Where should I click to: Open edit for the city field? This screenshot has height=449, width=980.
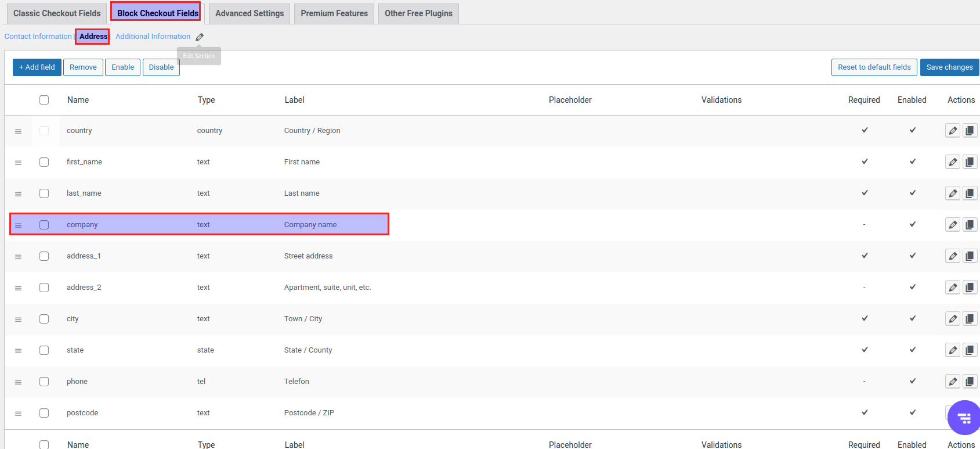coord(953,319)
